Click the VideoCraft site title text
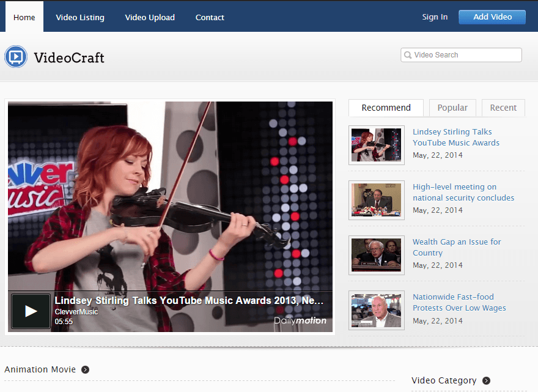Screen dimensions: 538x392 click(69, 57)
